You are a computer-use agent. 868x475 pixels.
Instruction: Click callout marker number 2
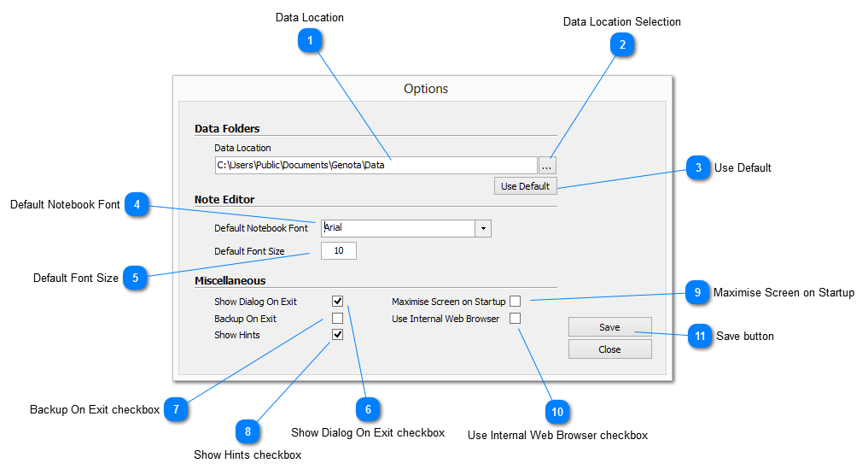pos(622,45)
